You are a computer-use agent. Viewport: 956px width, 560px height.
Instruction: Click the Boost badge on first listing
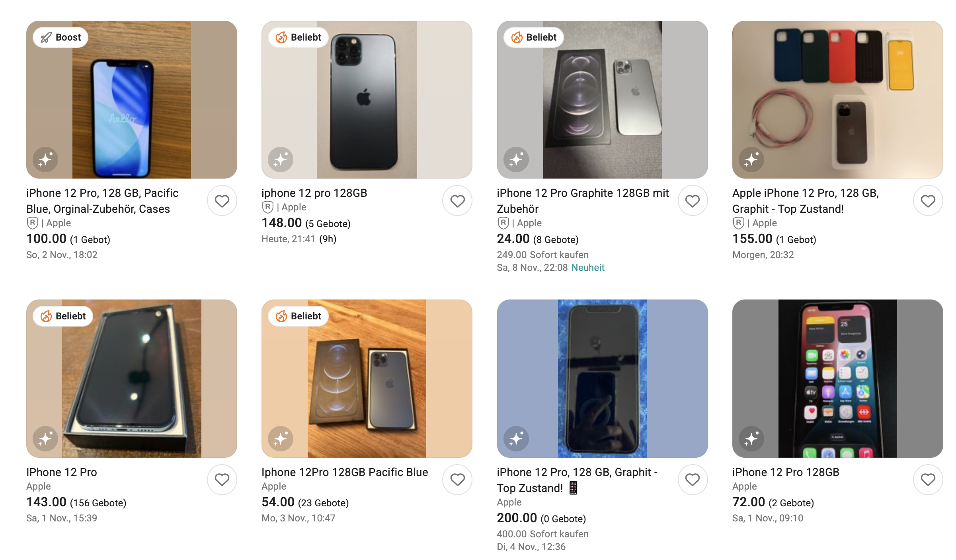click(60, 37)
